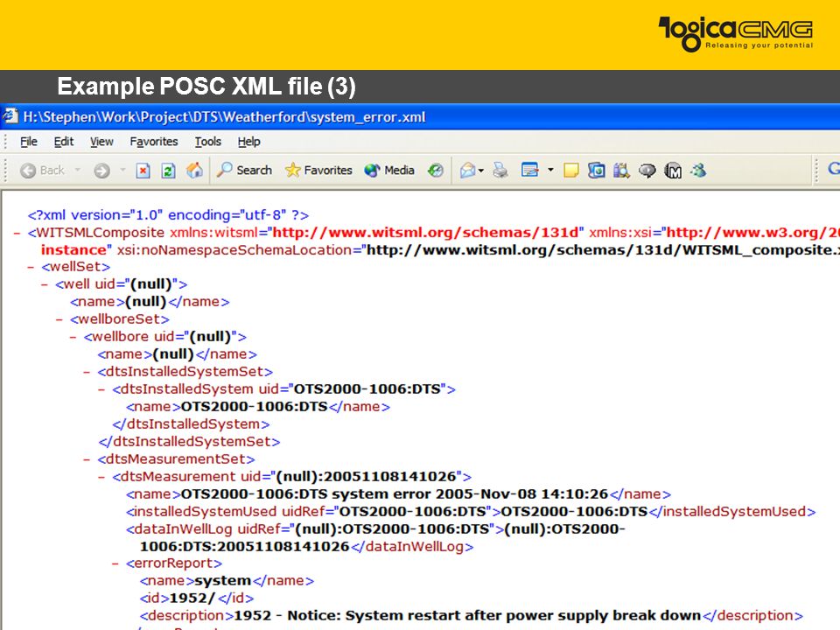Click the closing dtsInstalledSystemSet tag
The height and width of the screenshot is (630, 840).
(190, 441)
